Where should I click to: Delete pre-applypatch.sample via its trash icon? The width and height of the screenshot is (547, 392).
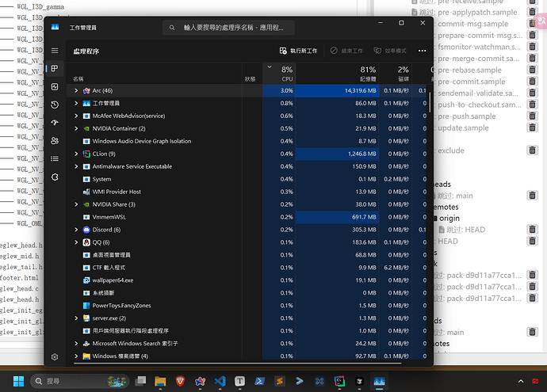pos(532,12)
